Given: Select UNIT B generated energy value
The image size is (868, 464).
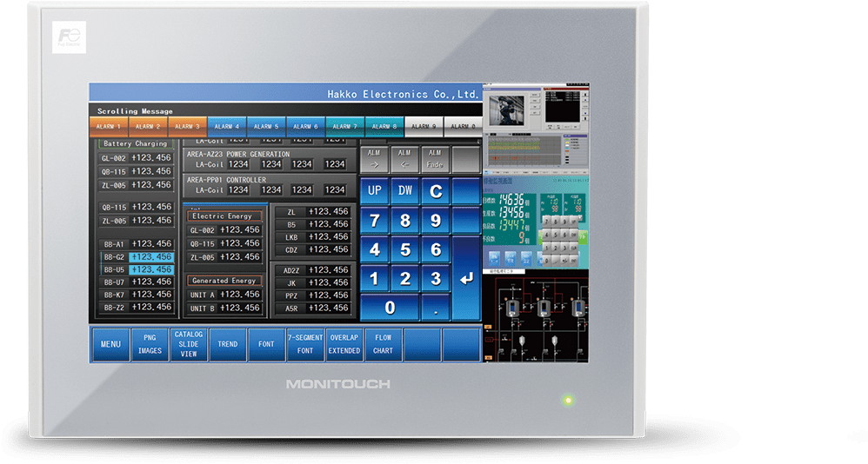Looking at the screenshot, I should click(x=240, y=308).
